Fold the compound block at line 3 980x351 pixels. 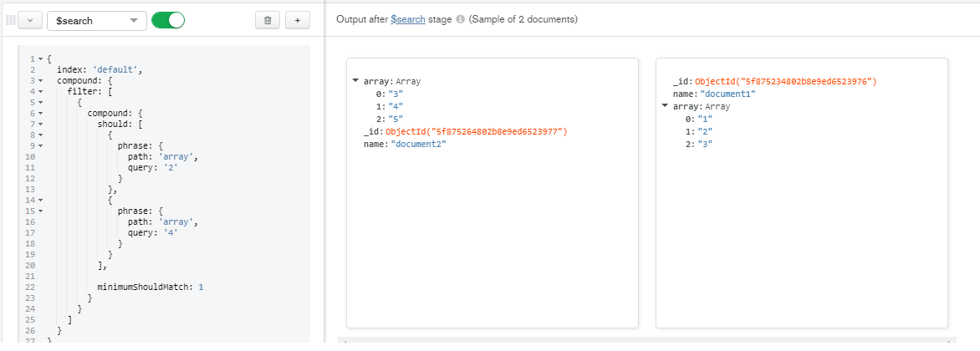click(x=40, y=81)
